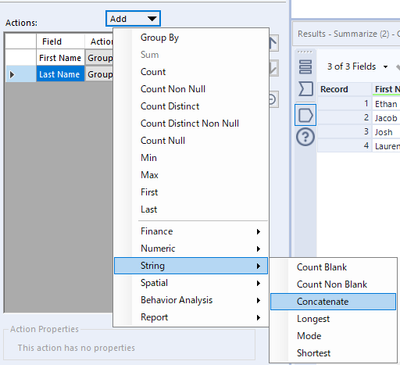Choose Count Distinct from the menu
Image resolution: width=400 pixels, height=365 pixels.
click(170, 106)
